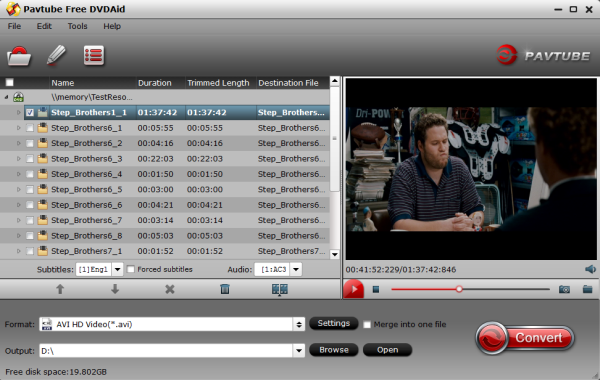Open the File menu
The width and height of the screenshot is (600, 380).
pyautogui.click(x=14, y=26)
